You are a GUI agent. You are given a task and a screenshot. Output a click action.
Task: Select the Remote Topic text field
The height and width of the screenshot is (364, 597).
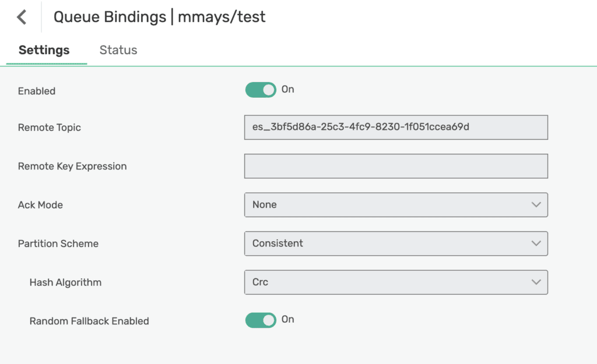click(x=396, y=127)
